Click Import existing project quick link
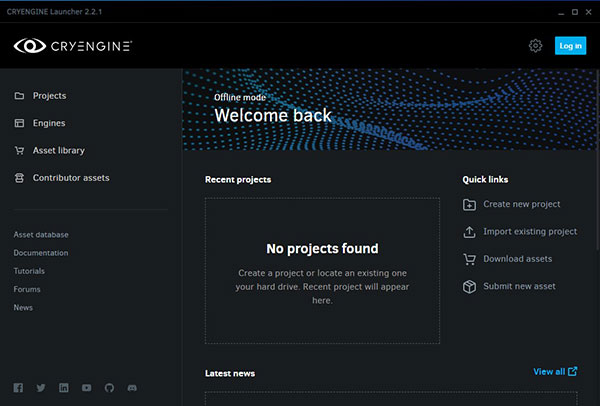 [x=529, y=232]
